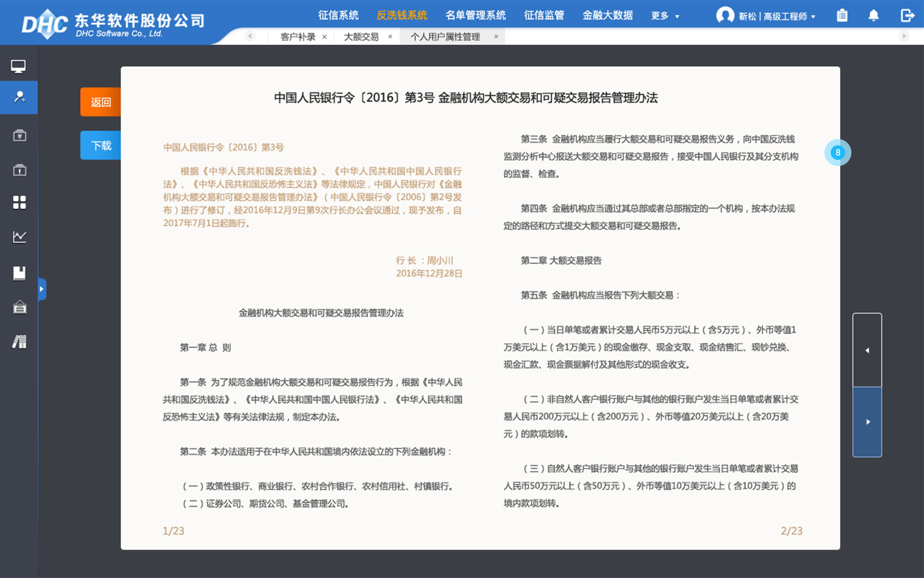Expand the user role dropdown beside 高级工程师
This screenshot has height=578, width=924.
[x=815, y=16]
